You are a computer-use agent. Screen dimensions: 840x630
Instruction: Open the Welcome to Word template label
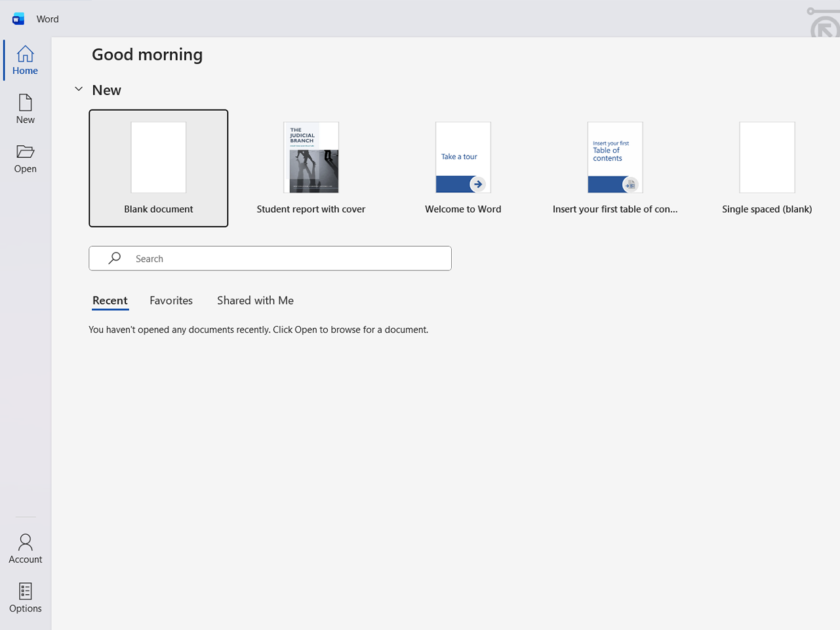click(463, 209)
